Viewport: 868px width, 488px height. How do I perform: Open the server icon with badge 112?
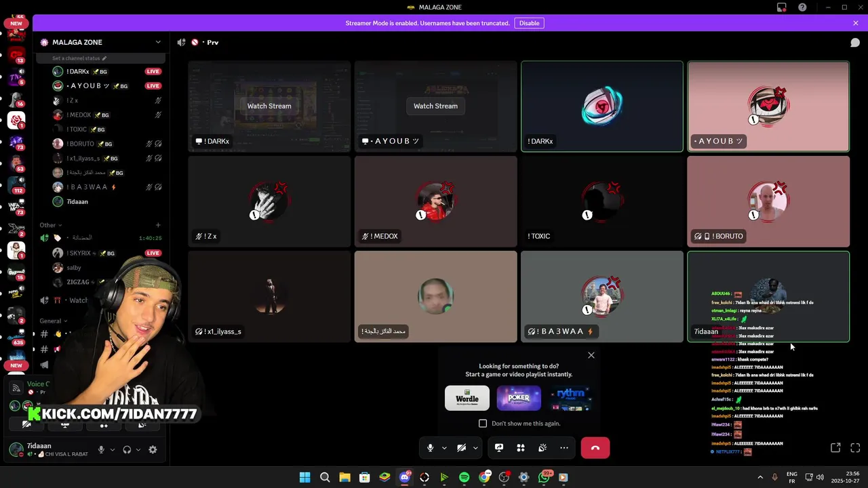click(x=16, y=185)
